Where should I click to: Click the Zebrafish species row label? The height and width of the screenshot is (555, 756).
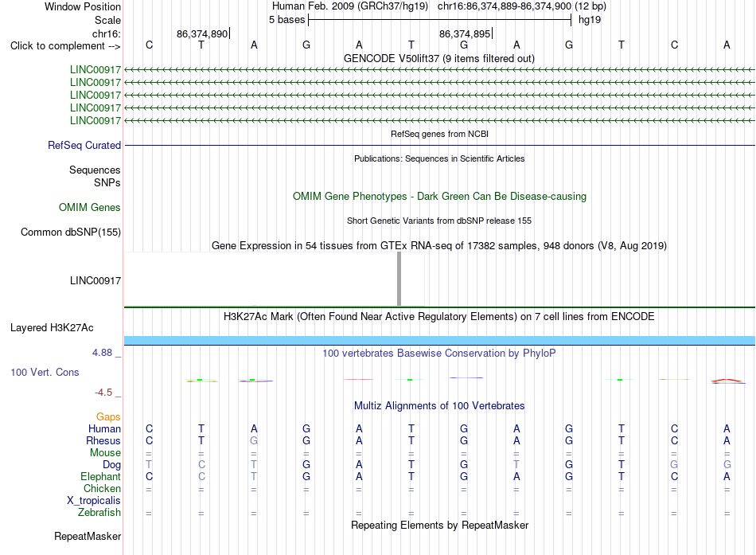[x=99, y=512]
